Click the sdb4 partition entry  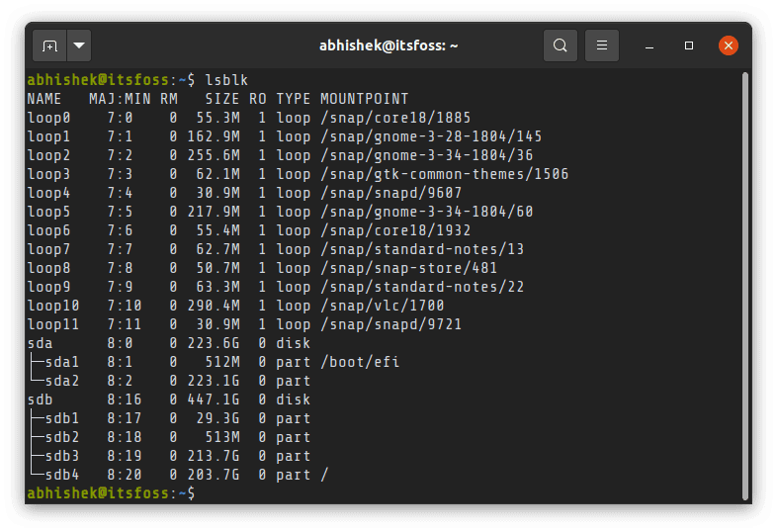pos(61,475)
